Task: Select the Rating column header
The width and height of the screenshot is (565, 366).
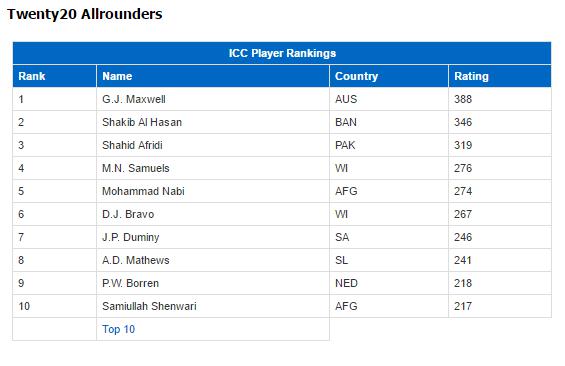Action: 500,76
